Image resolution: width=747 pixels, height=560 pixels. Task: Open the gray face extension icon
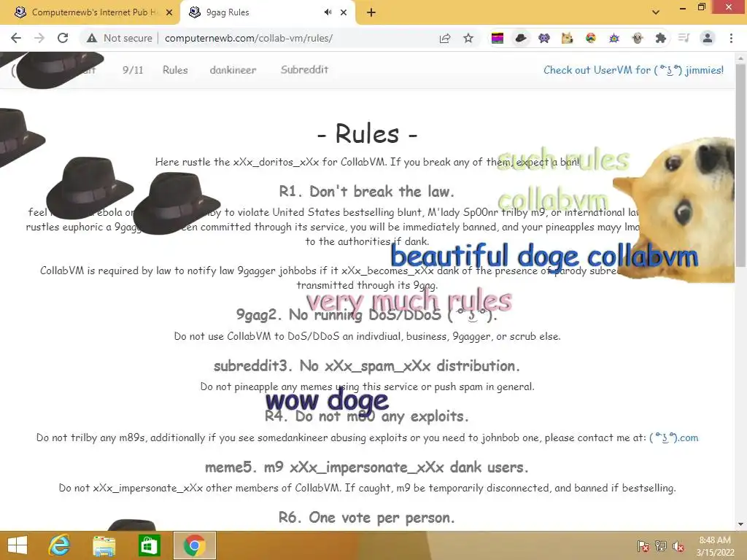pos(638,38)
